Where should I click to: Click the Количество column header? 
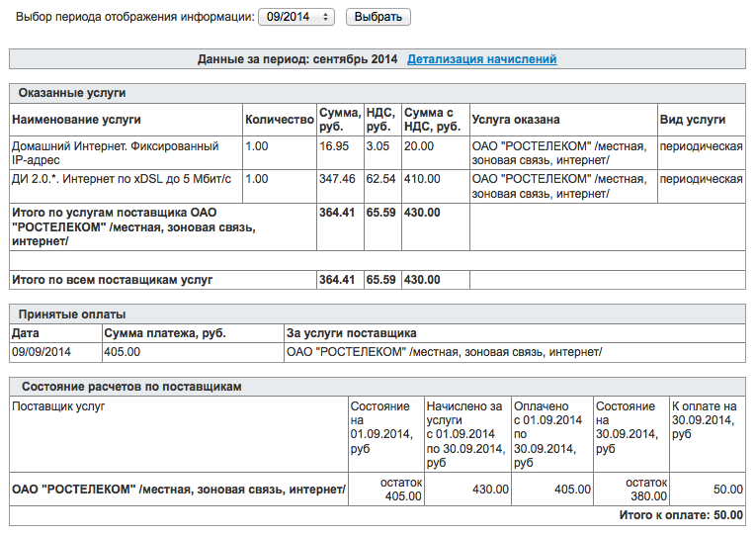[279, 120]
